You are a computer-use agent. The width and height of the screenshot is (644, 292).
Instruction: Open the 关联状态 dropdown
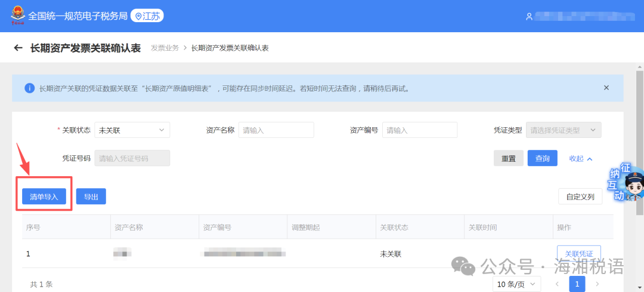pos(132,130)
